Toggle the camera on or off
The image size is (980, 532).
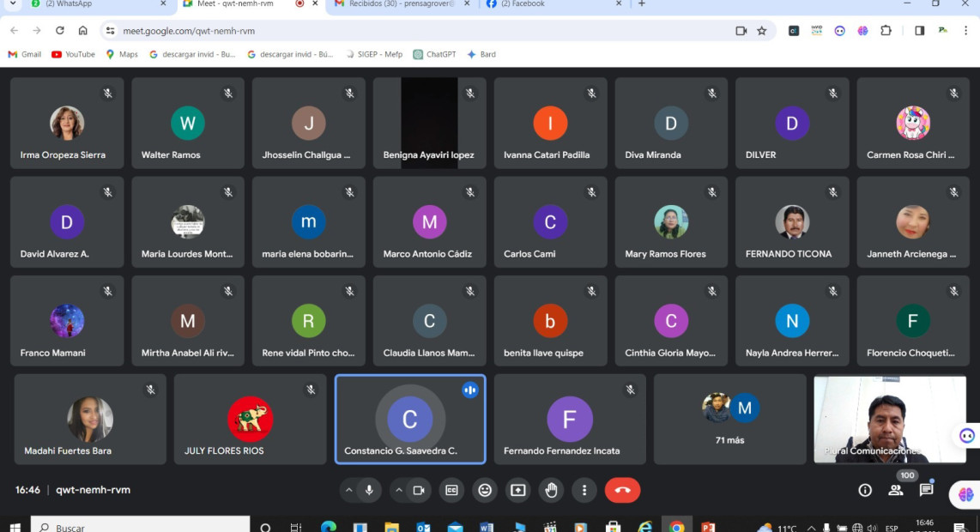tap(419, 490)
